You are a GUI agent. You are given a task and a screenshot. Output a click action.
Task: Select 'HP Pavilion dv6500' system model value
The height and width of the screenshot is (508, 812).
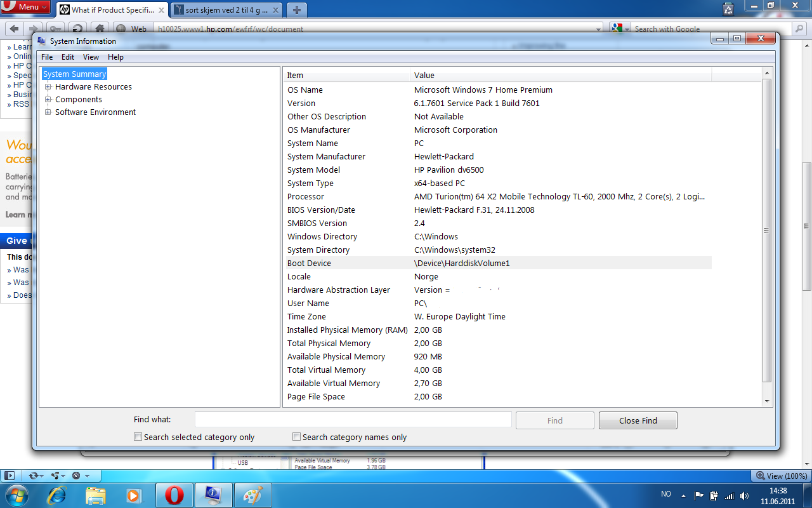(x=449, y=170)
